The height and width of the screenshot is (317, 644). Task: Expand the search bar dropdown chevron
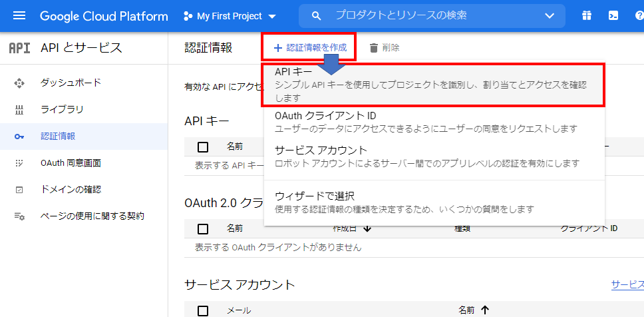click(x=550, y=15)
